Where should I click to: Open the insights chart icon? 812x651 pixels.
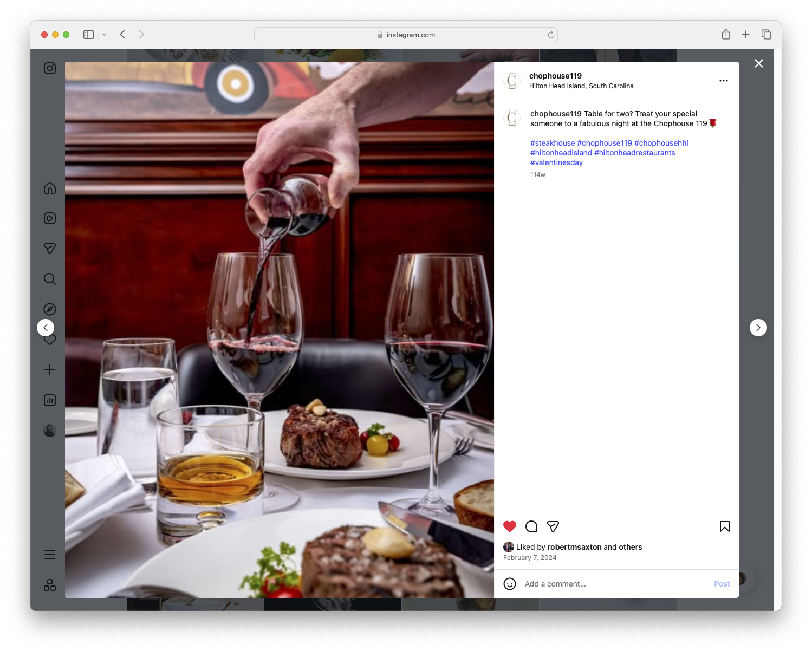click(49, 400)
